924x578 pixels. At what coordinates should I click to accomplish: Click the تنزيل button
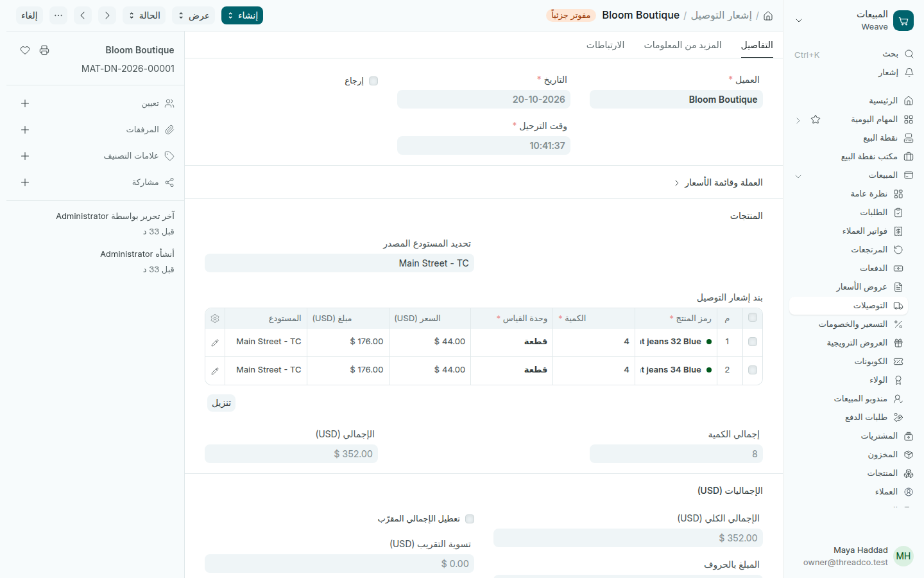coord(221,403)
